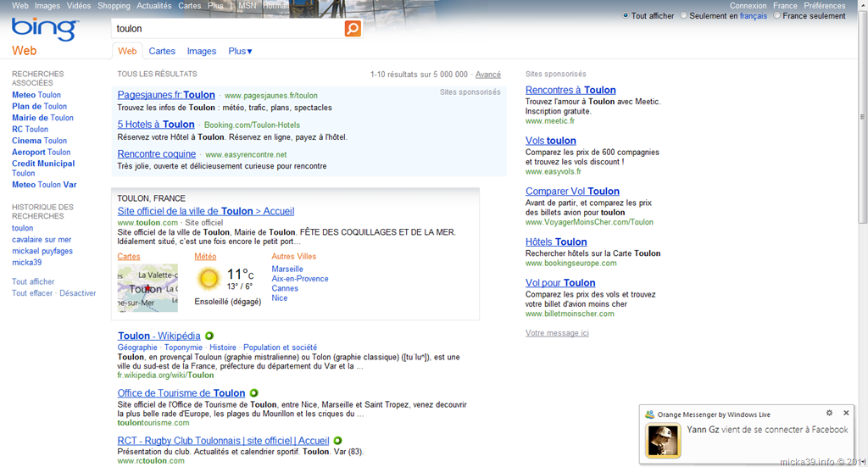
Task: Open the Office de Tourisme de Toulon result
Action: click(181, 393)
